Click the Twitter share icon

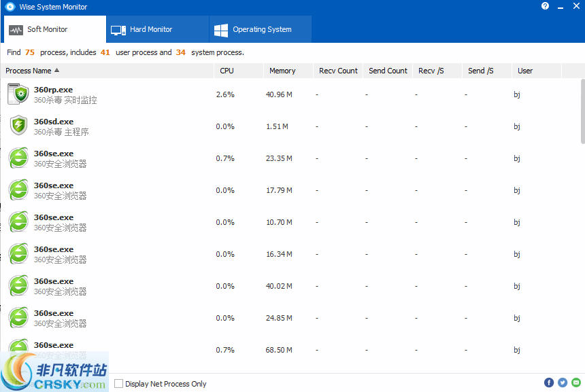pos(563,382)
